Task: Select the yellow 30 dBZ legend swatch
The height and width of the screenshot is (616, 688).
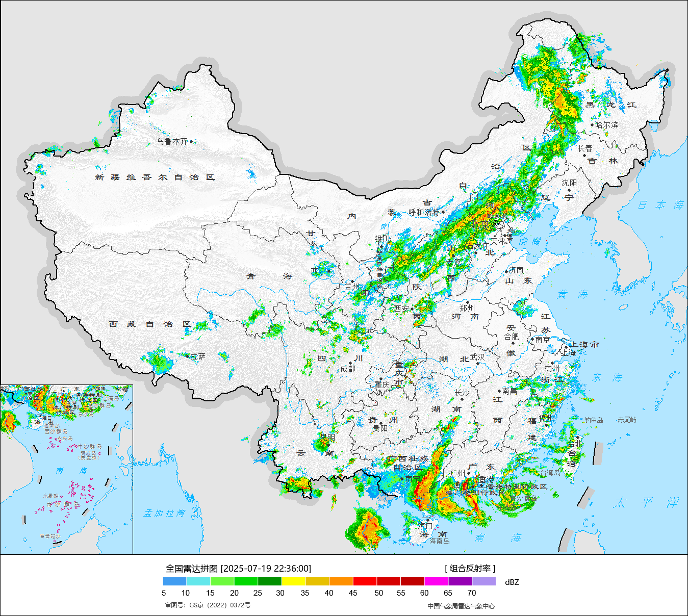Action: [293, 581]
